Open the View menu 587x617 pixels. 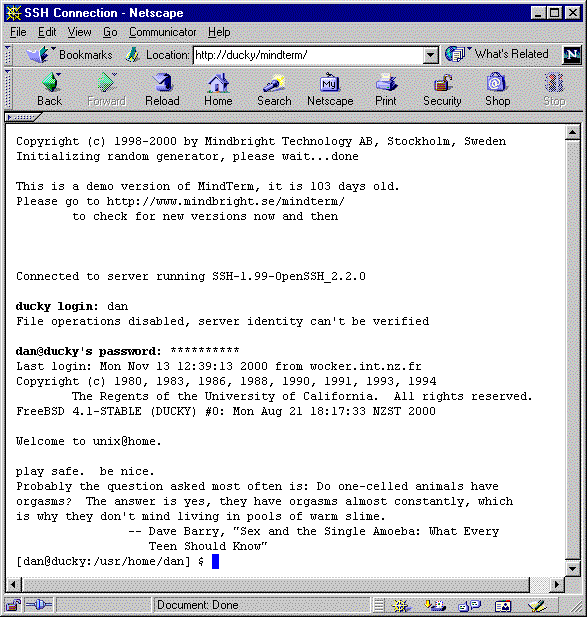pos(79,32)
